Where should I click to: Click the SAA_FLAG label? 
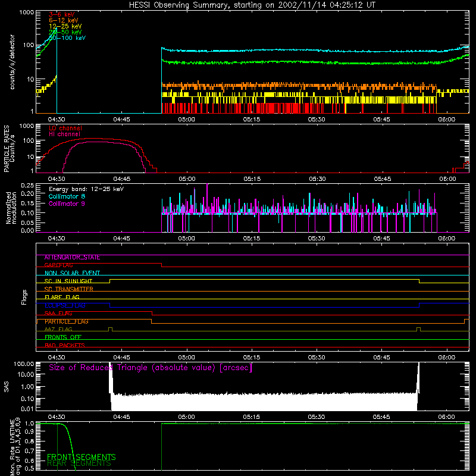58,314
